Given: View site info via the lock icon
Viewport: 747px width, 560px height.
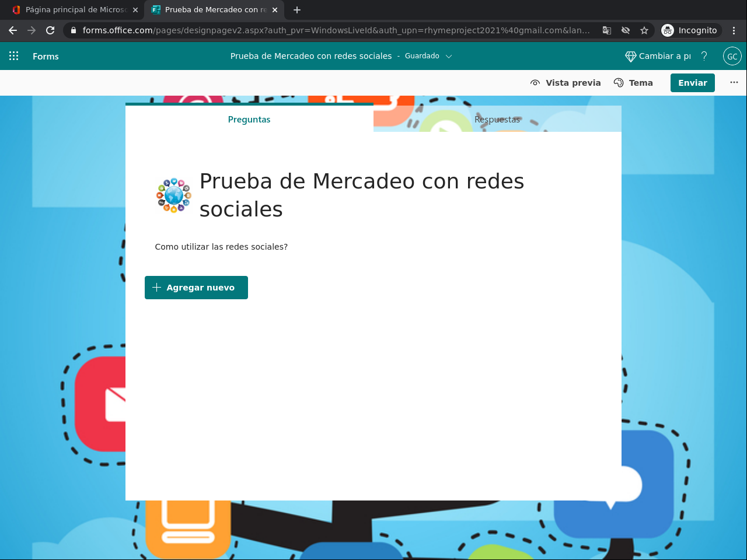Looking at the screenshot, I should (74, 30).
